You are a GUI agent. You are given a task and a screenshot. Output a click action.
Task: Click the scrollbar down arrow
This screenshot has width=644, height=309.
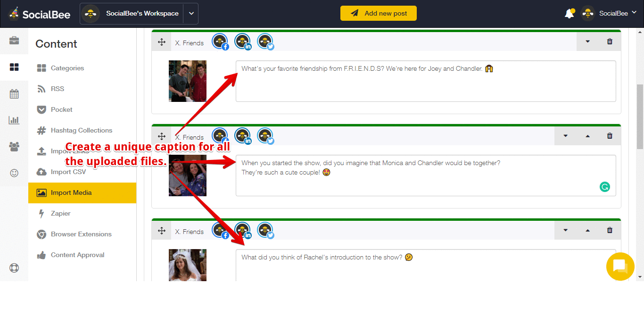[640, 277]
